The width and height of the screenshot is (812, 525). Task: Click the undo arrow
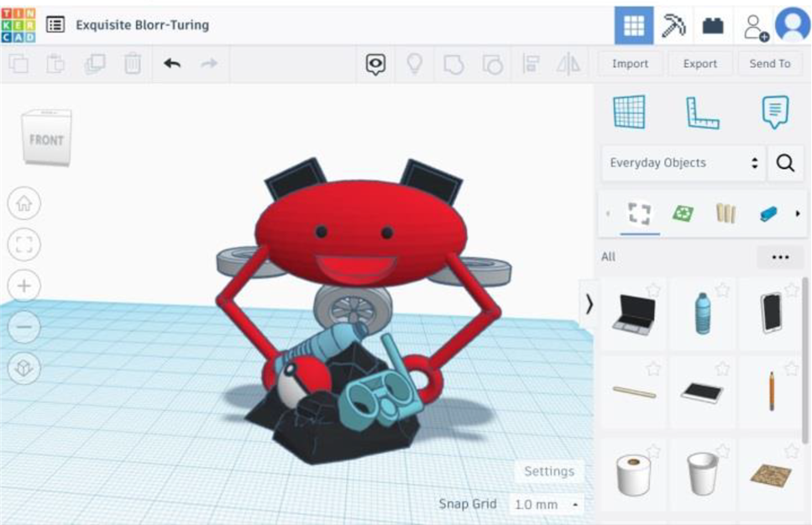[172, 64]
